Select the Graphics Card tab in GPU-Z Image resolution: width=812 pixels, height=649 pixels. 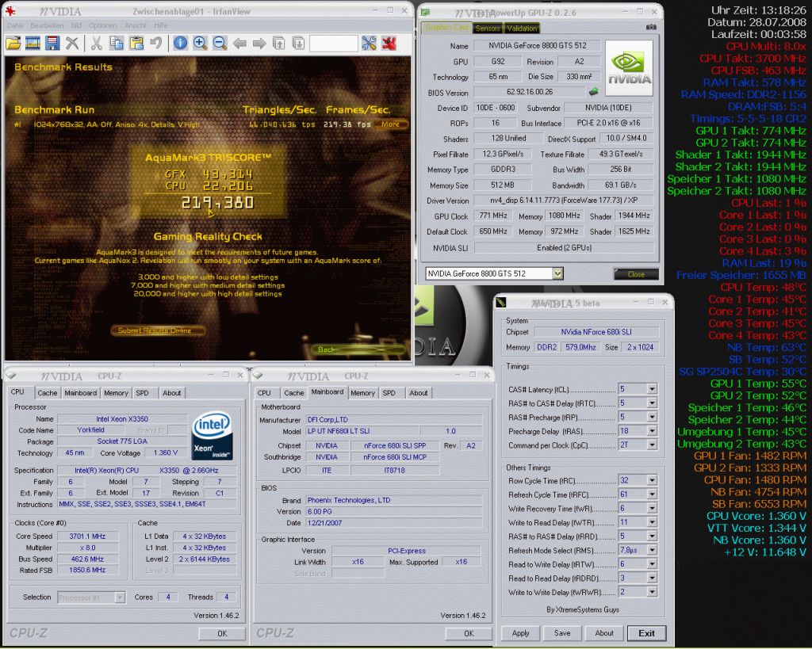[446, 28]
